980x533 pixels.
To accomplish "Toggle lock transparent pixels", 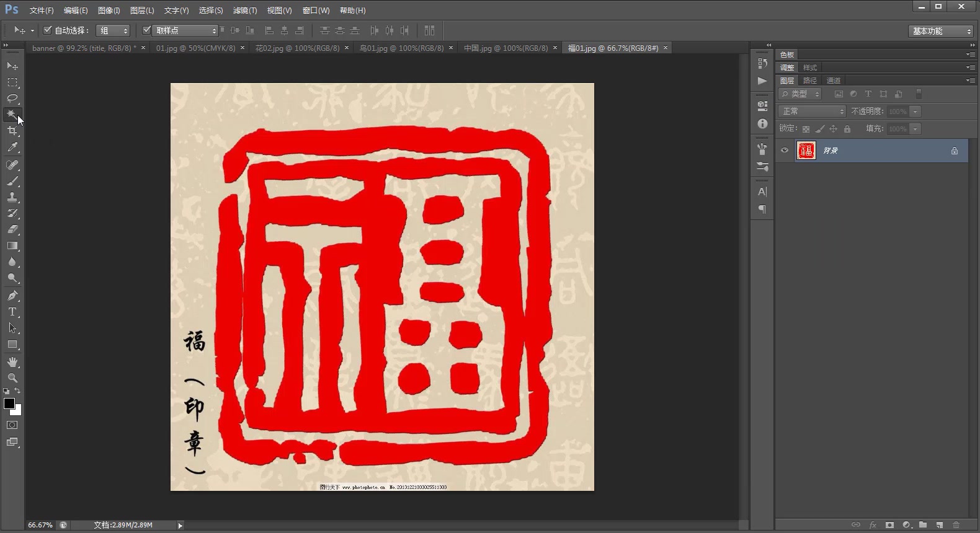I will coord(806,129).
